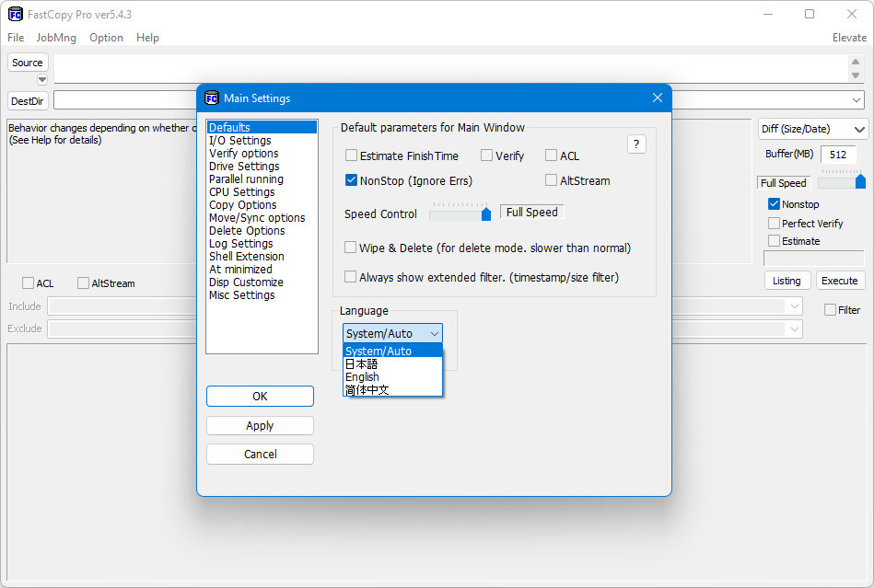This screenshot has width=874, height=588.
Task: Open the JobMng menu
Action: pos(56,38)
